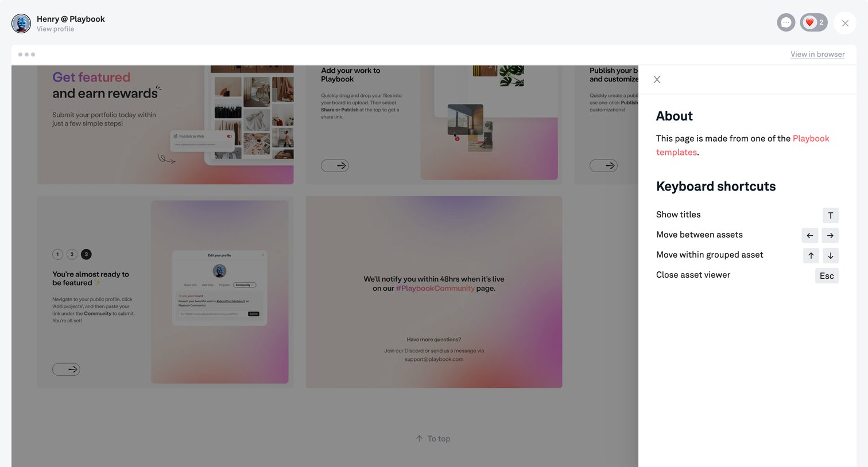This screenshot has height=467, width=868.
Task: Click the About heading
Action: tap(675, 116)
